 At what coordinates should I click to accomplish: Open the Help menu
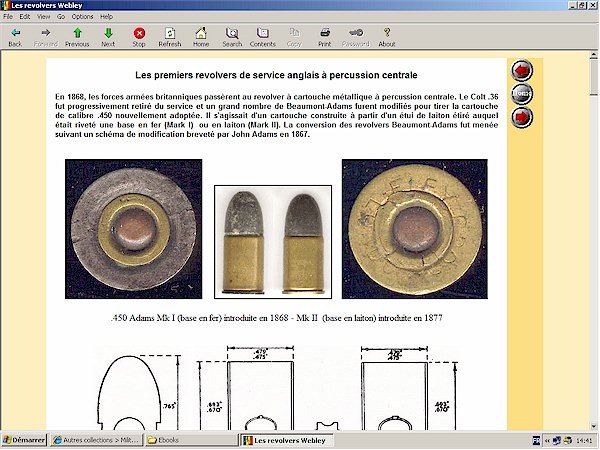[x=106, y=16]
